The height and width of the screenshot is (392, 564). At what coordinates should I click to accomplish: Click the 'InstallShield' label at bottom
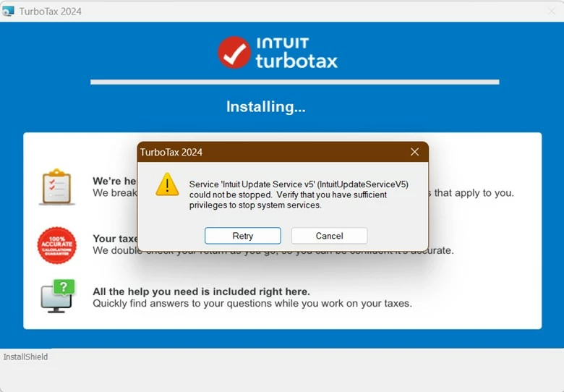pos(25,357)
